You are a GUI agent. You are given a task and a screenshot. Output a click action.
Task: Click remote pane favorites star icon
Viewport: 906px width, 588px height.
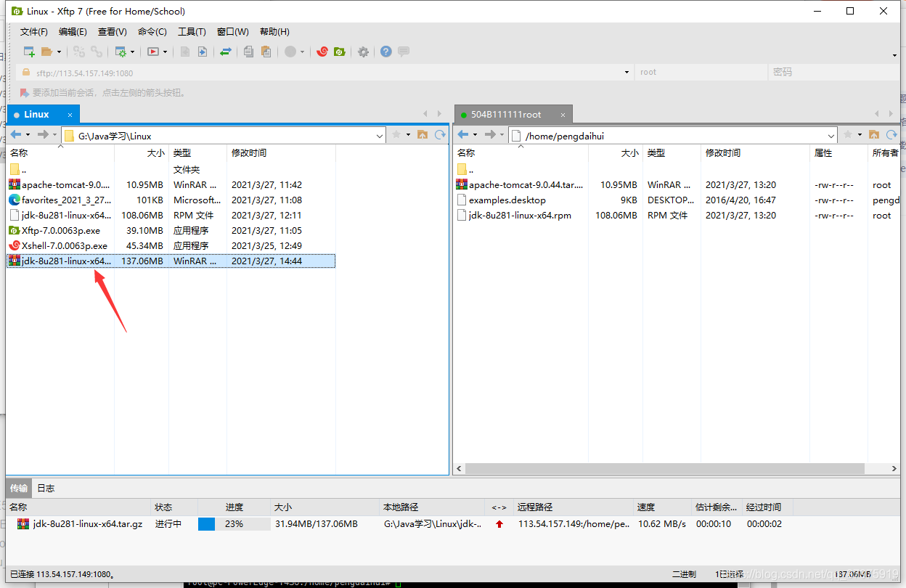tap(848, 135)
